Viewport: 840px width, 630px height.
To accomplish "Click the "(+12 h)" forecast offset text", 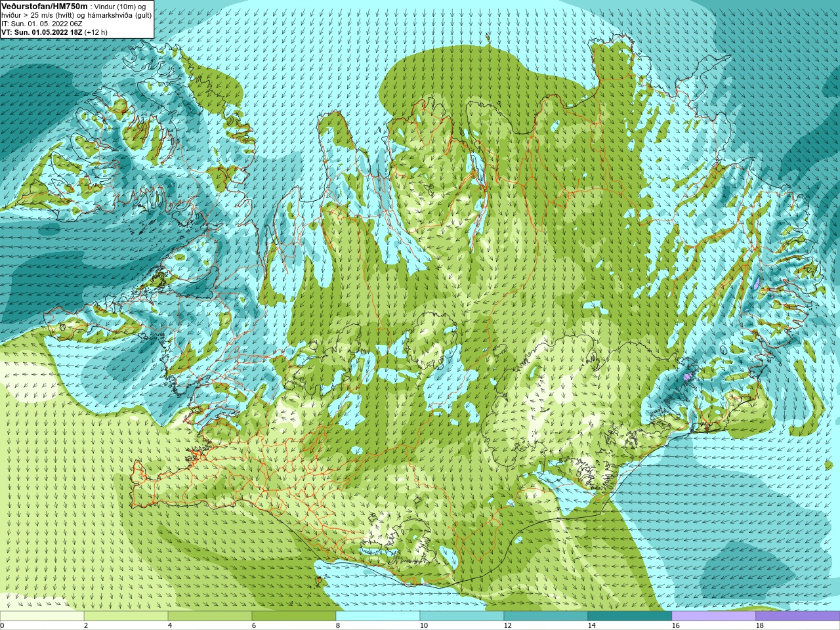I will [x=96, y=32].
